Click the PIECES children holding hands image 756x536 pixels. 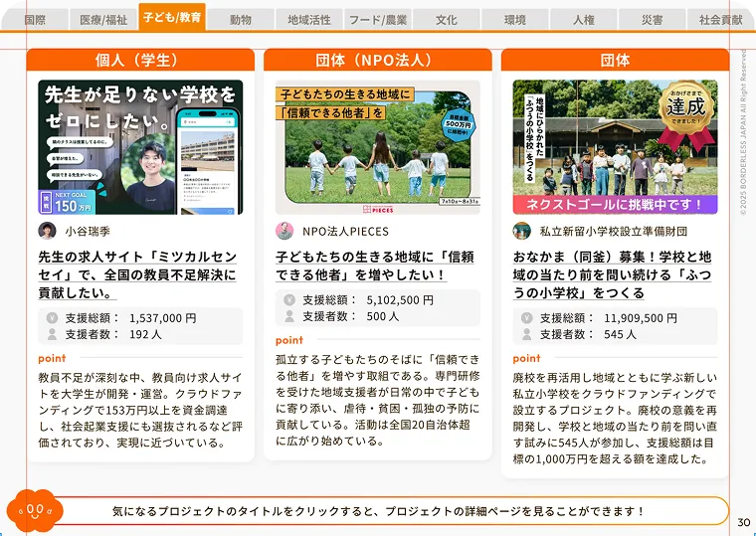[x=378, y=147]
